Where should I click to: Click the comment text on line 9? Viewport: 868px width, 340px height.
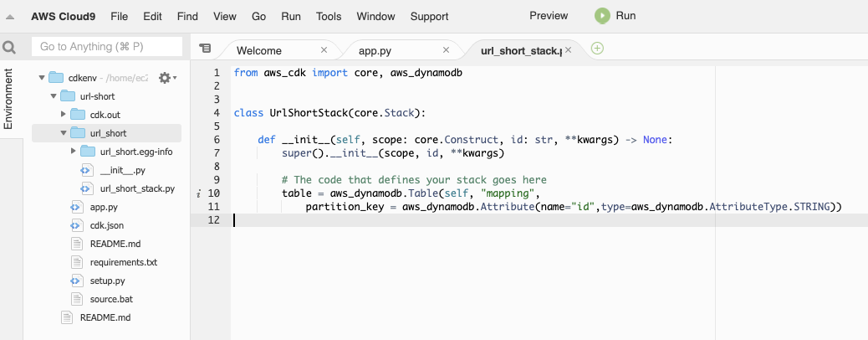click(x=414, y=180)
